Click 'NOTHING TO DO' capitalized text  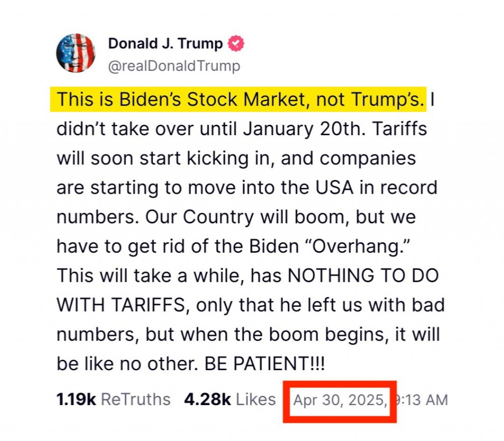click(x=363, y=276)
